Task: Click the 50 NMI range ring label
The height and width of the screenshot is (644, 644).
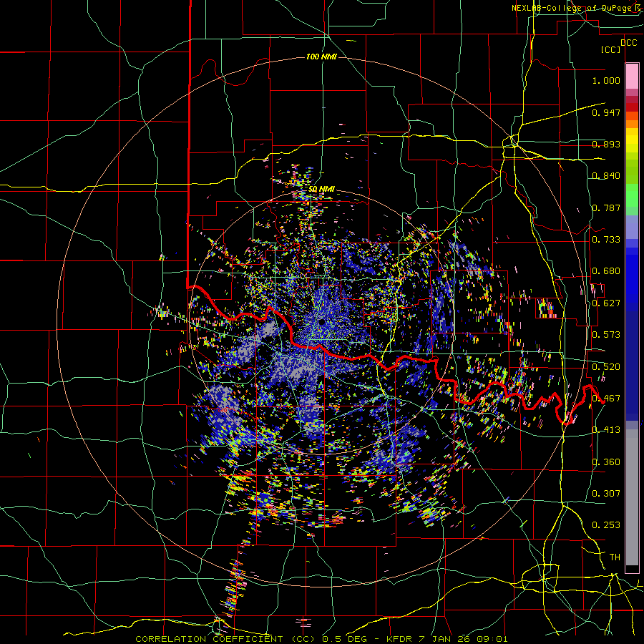Action: pyautogui.click(x=321, y=190)
